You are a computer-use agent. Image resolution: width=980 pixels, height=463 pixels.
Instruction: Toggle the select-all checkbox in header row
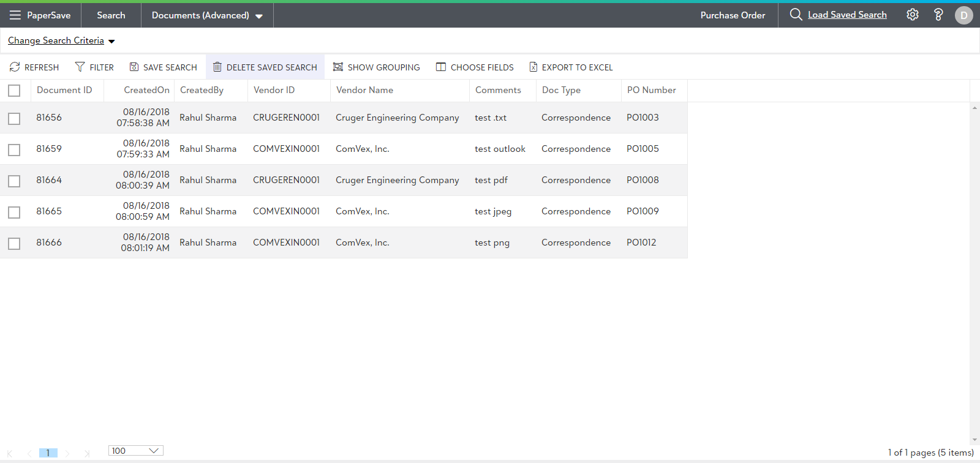point(14,91)
